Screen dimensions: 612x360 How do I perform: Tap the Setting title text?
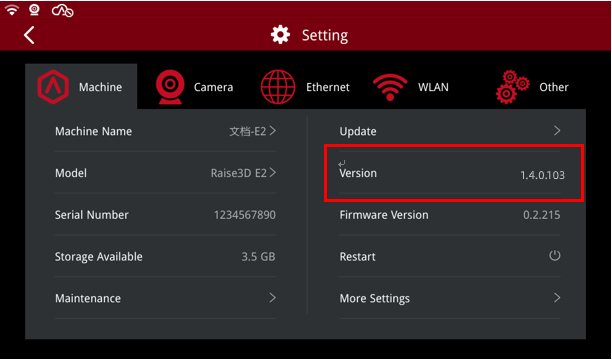click(x=325, y=36)
